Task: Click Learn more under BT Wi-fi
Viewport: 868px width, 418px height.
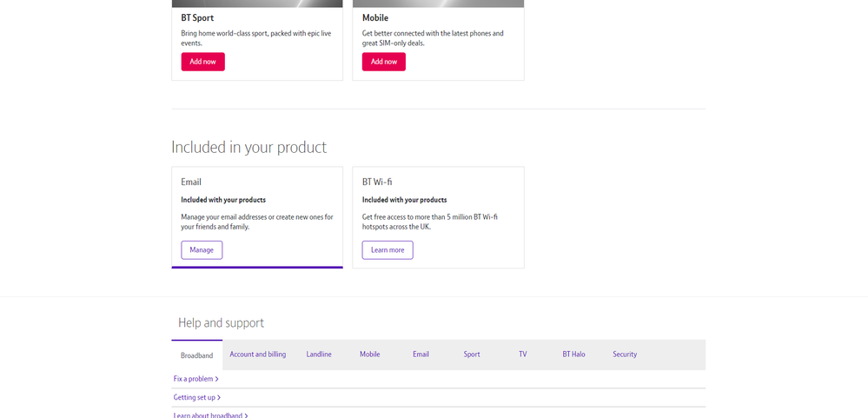Action: [x=387, y=250]
